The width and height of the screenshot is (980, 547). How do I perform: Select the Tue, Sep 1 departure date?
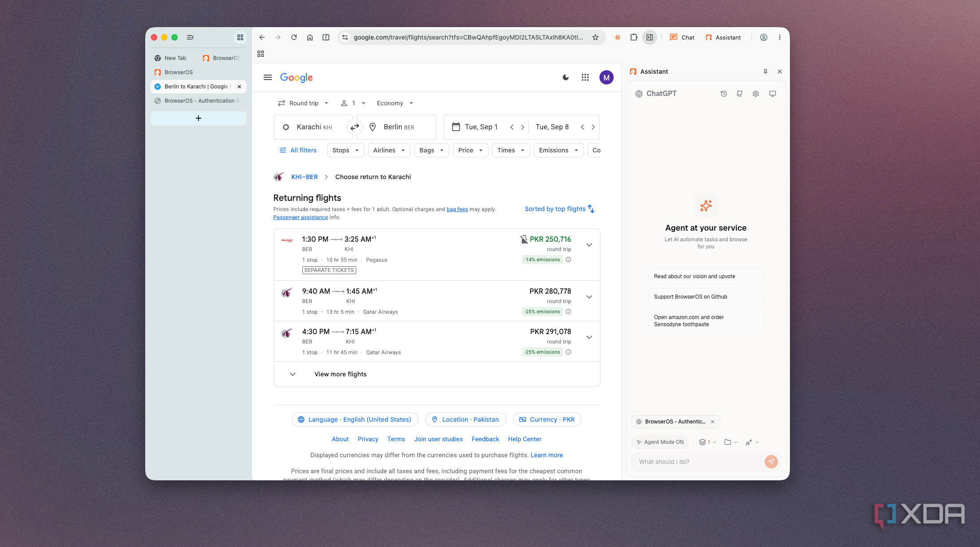pyautogui.click(x=481, y=127)
